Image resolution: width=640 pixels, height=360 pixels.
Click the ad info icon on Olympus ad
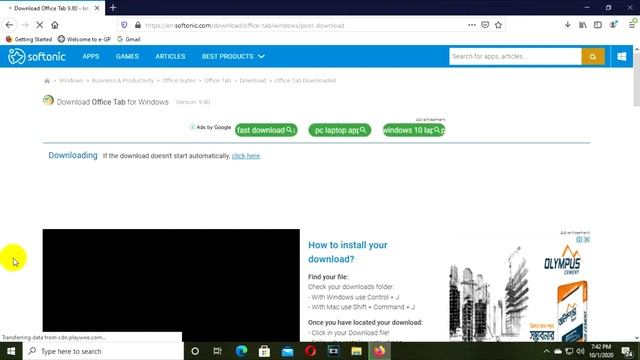[579, 240]
